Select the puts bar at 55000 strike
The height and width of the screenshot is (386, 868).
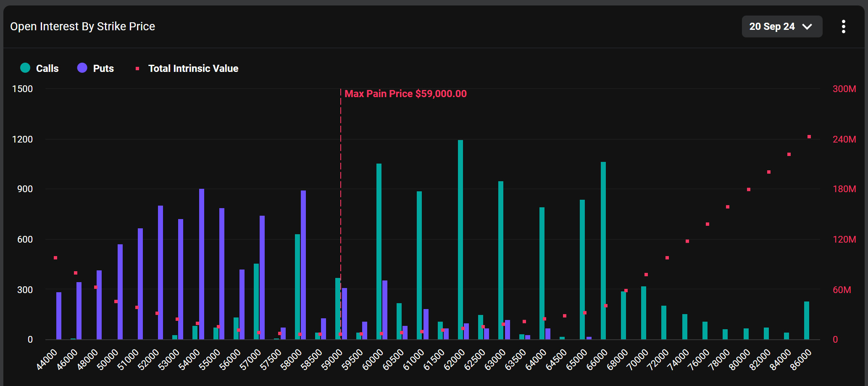[x=222, y=274]
